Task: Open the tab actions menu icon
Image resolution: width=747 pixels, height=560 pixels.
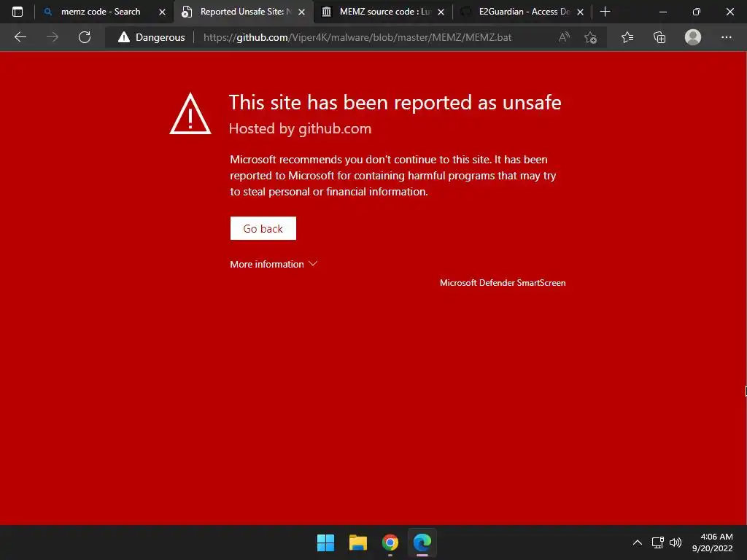Action: click(x=18, y=12)
